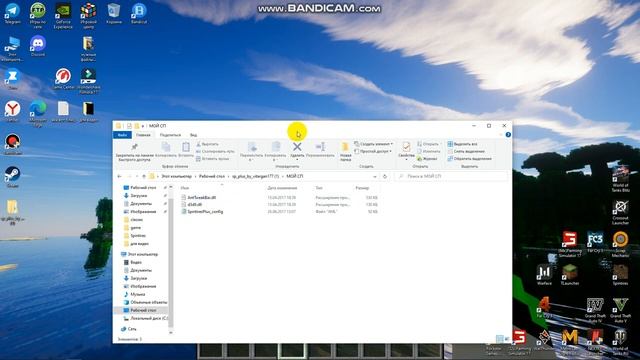Click the Edit (Изменить) ribbon button

[x=428, y=151]
